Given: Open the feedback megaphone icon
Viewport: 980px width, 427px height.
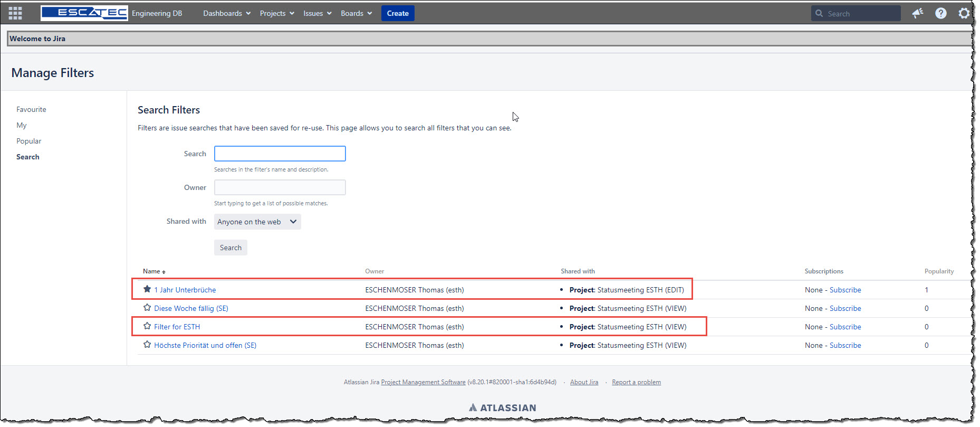Looking at the screenshot, I should pos(918,13).
